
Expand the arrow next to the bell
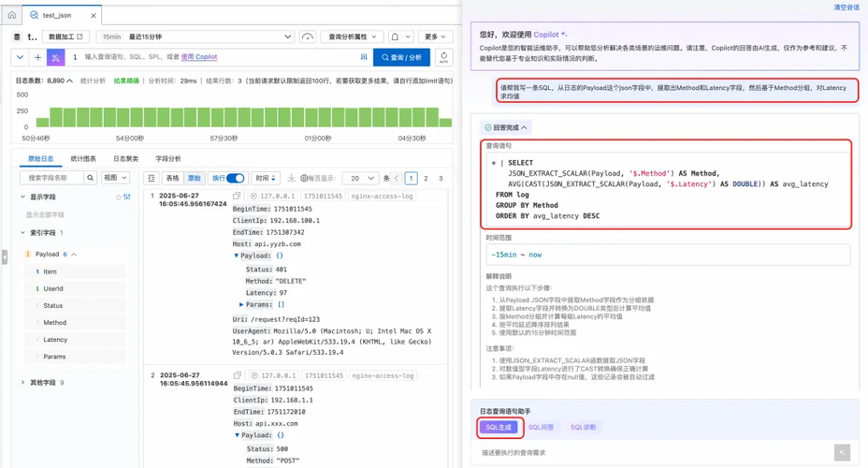pyautogui.click(x=408, y=37)
